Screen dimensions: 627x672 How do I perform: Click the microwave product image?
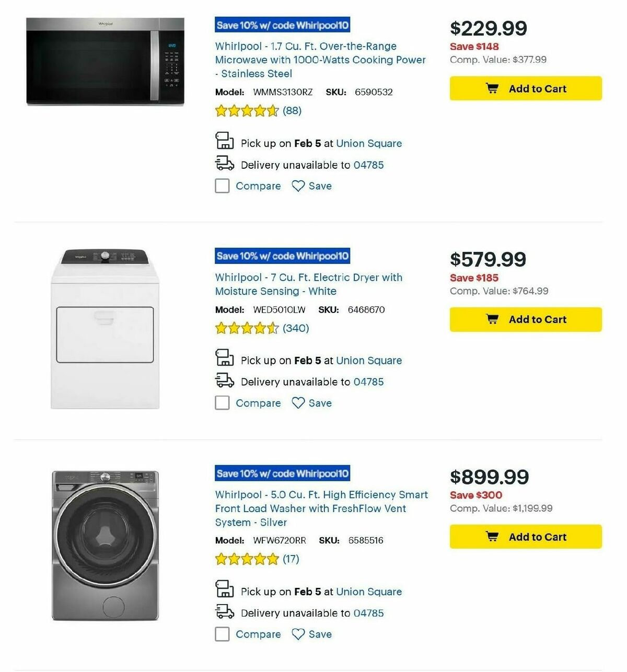pos(104,61)
